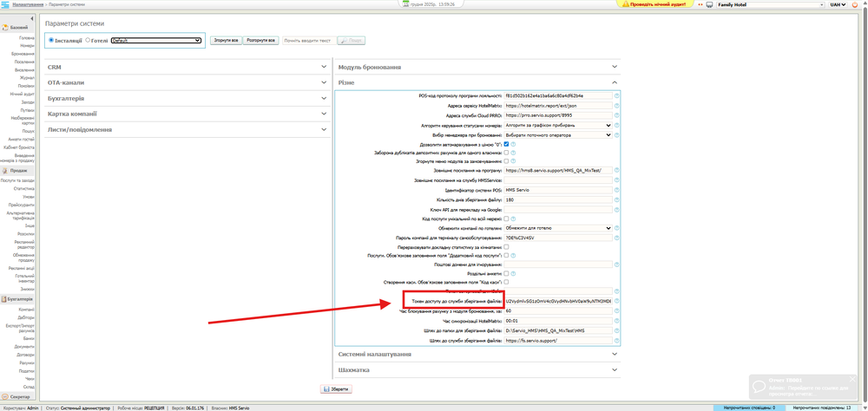This screenshot has height=411, width=868.
Task: Uncheck Дозволити автонарахування з ціною "0" checkbox
Action: click(x=507, y=144)
